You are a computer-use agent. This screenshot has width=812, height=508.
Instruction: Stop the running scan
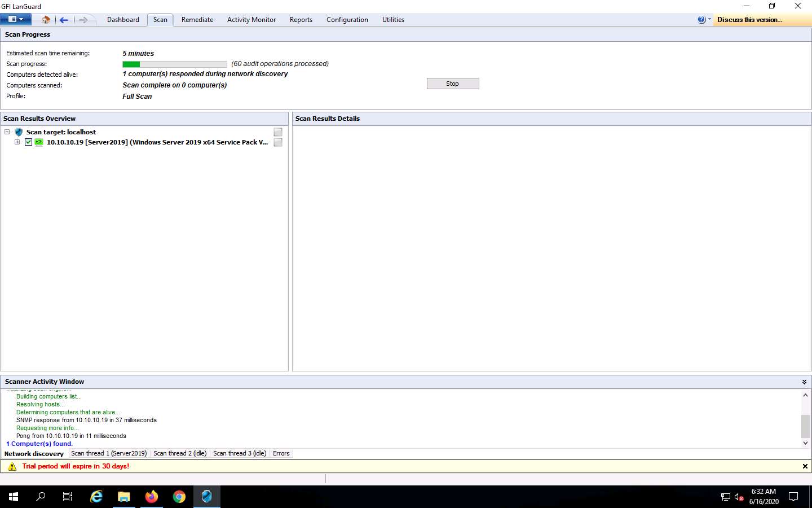point(453,84)
